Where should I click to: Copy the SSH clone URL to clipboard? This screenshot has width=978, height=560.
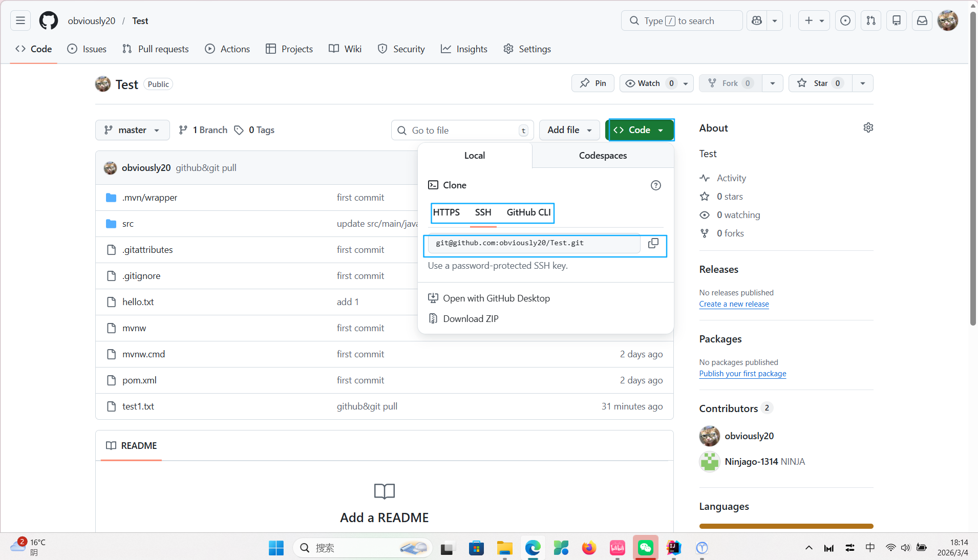pos(653,244)
